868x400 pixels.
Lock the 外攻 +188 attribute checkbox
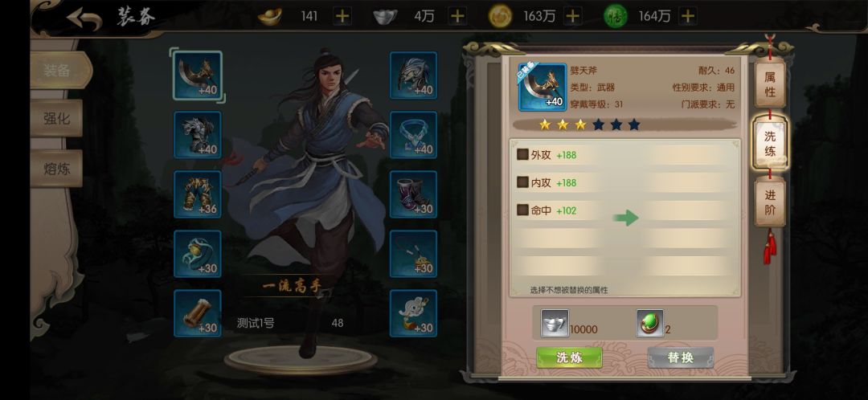pyautogui.click(x=522, y=155)
